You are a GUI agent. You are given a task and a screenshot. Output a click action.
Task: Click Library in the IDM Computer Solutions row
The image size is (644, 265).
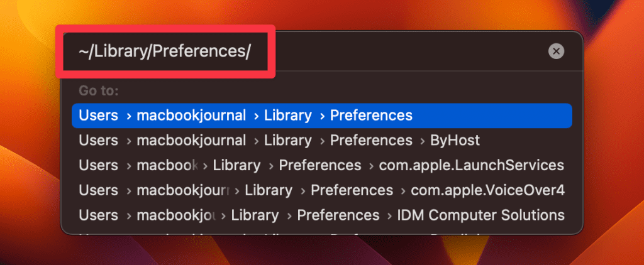click(255, 215)
